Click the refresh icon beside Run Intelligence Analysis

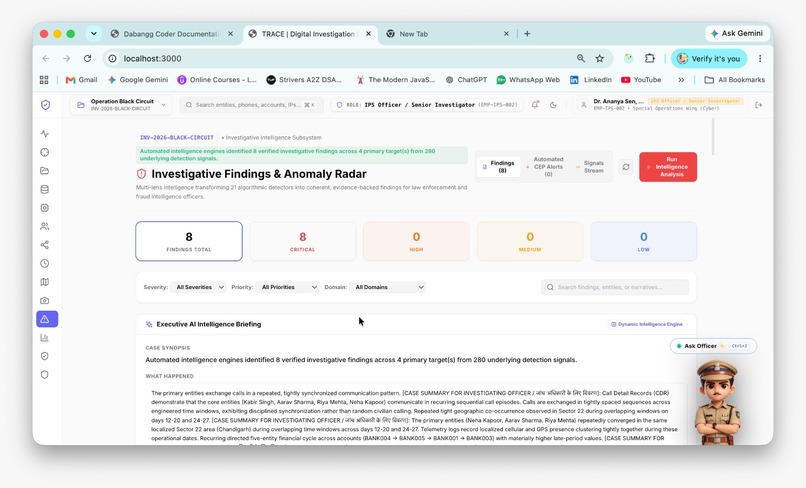(x=626, y=167)
